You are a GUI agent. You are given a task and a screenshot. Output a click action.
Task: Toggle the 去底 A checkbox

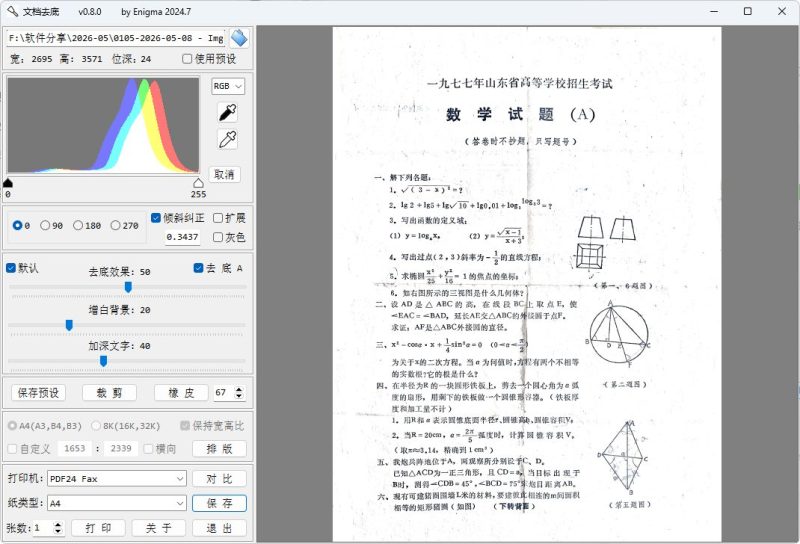coord(198,268)
